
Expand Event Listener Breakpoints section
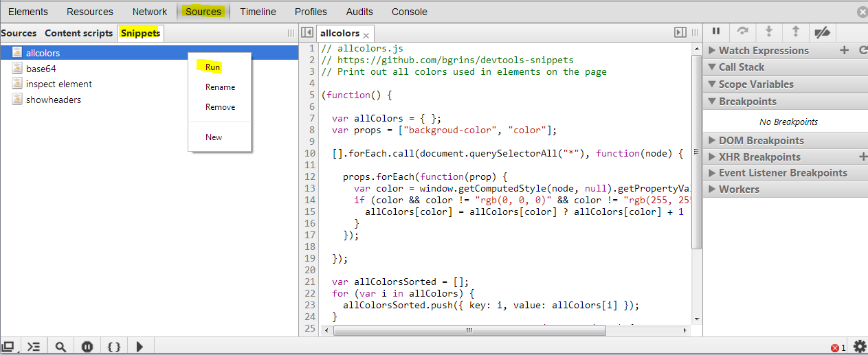point(712,173)
